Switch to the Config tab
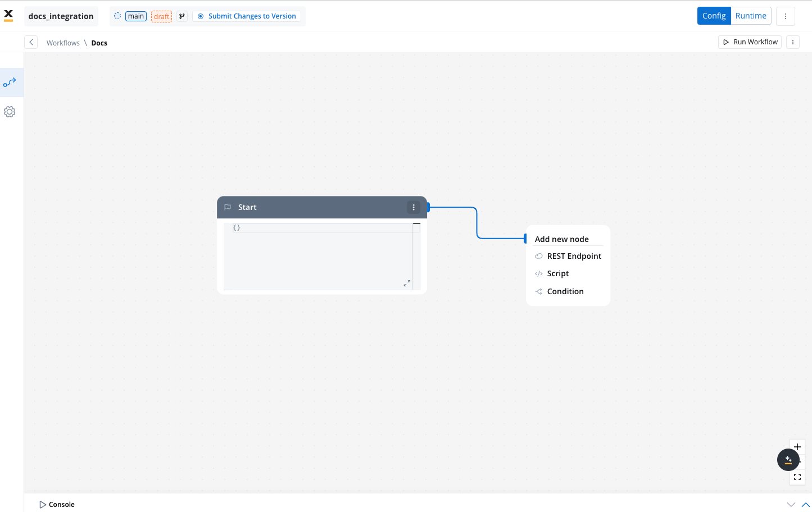The image size is (812, 512). point(714,16)
